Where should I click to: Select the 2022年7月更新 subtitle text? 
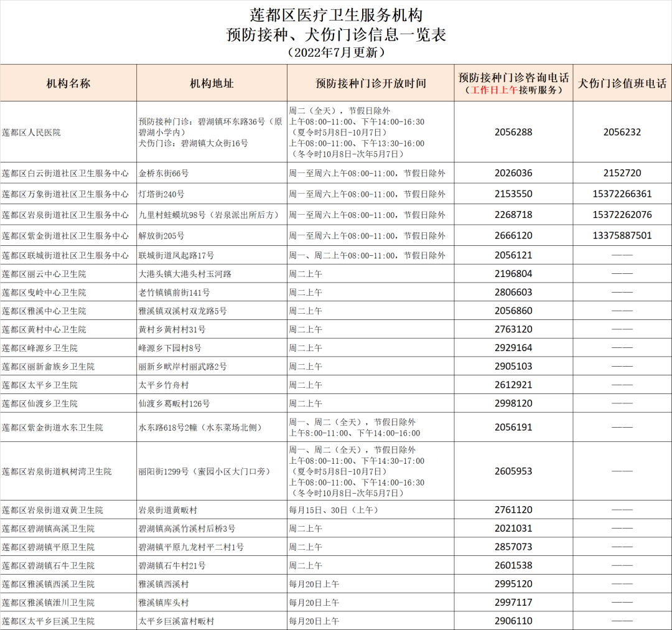point(336,52)
